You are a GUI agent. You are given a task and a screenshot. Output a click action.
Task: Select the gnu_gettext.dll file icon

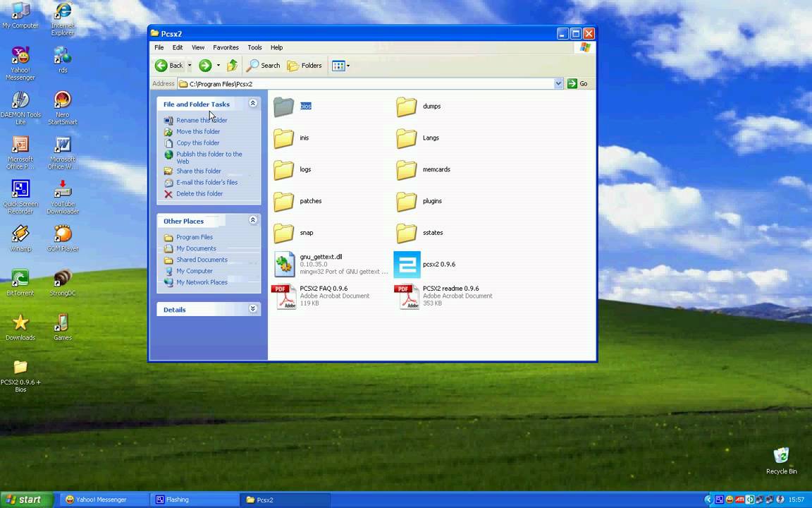[284, 265]
